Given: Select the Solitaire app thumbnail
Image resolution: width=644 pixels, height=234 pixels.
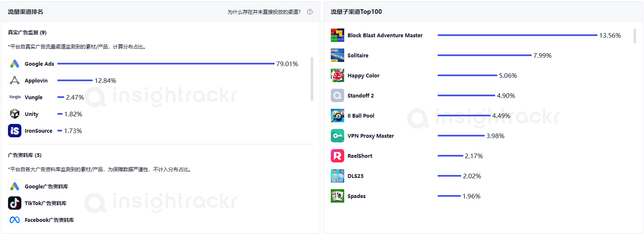Looking at the screenshot, I should pos(337,55).
